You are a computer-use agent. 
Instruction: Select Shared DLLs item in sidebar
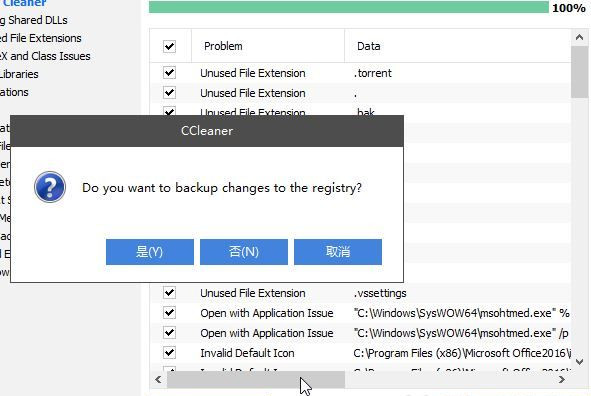[34, 20]
